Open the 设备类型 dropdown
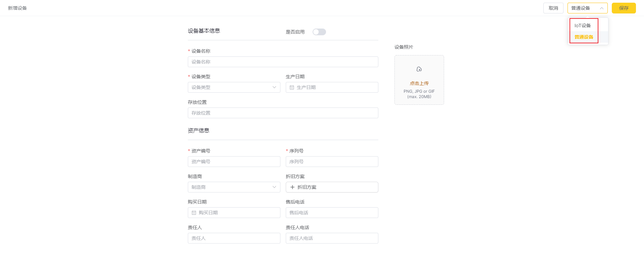The image size is (644, 260). [x=234, y=87]
